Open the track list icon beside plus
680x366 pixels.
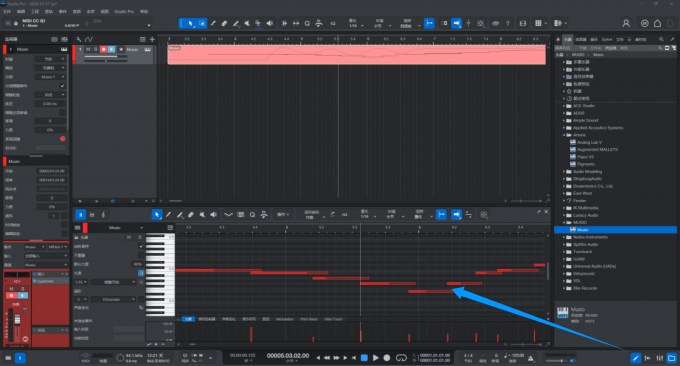coord(143,39)
